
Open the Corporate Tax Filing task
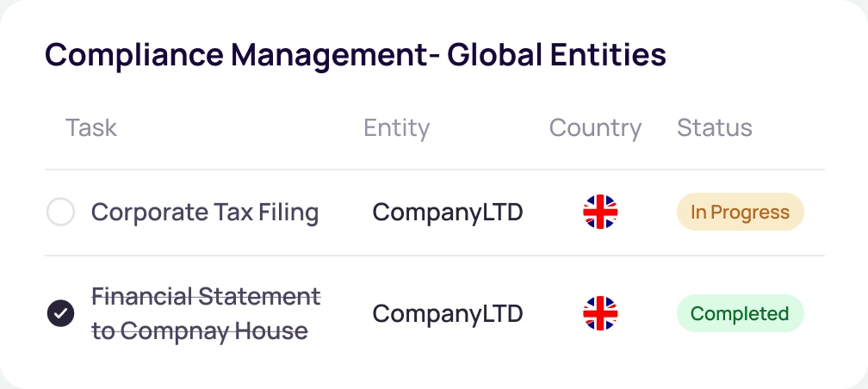point(205,212)
